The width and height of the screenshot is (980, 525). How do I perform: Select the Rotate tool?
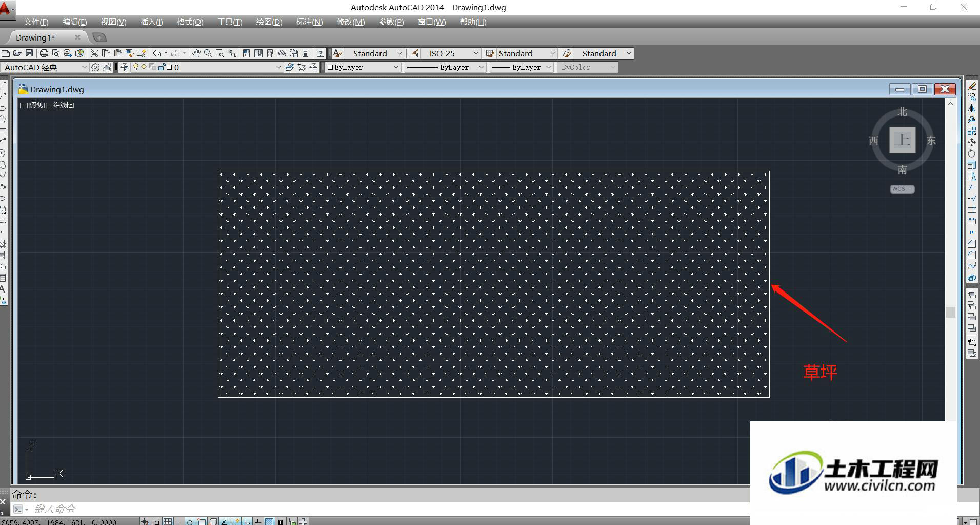[x=972, y=153]
